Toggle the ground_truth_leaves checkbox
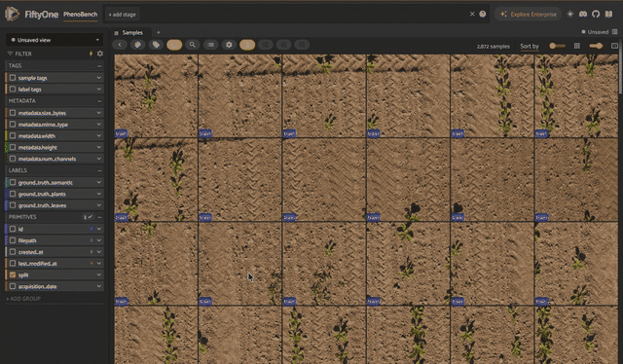Image resolution: width=623 pixels, height=364 pixels. (x=13, y=205)
